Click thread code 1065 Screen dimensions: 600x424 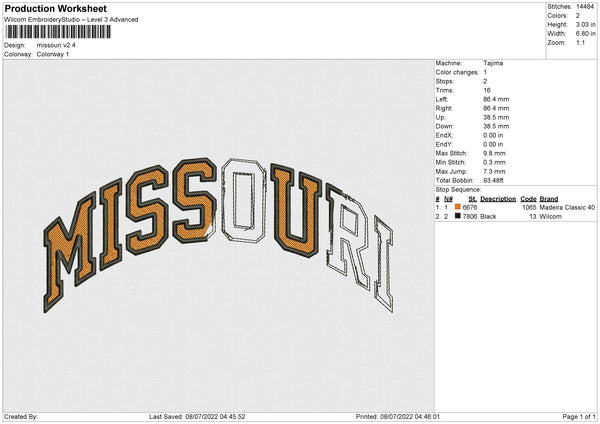(529, 207)
